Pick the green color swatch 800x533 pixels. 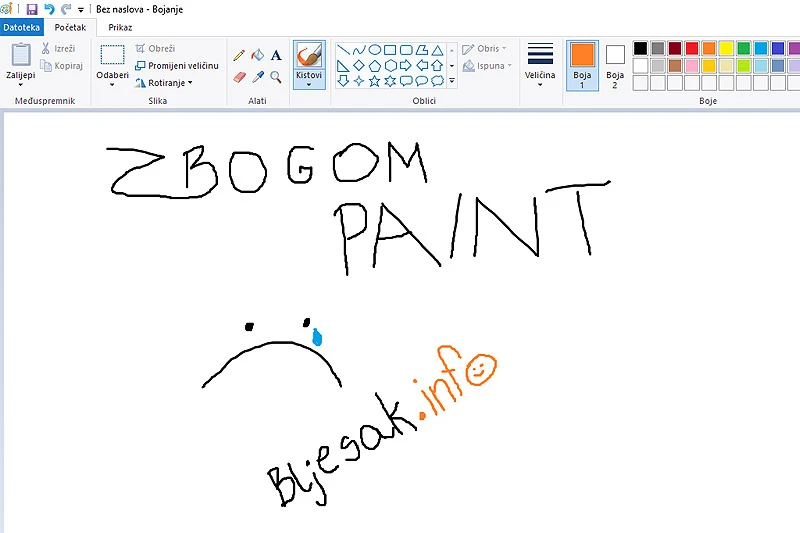pos(743,48)
